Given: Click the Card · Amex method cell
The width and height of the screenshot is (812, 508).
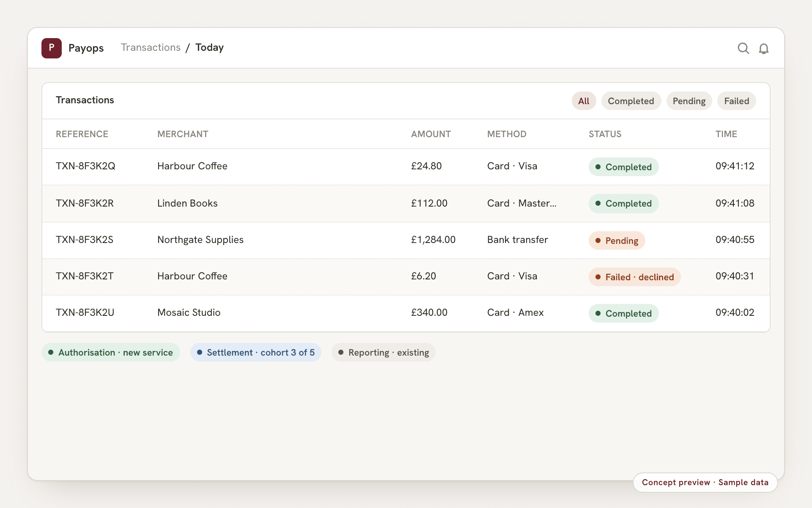Looking at the screenshot, I should pos(515,312).
